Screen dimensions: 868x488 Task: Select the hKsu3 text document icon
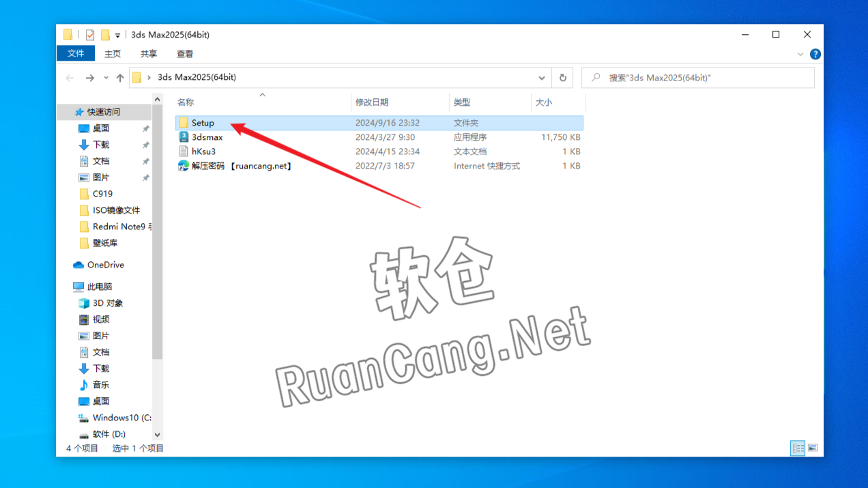point(184,152)
